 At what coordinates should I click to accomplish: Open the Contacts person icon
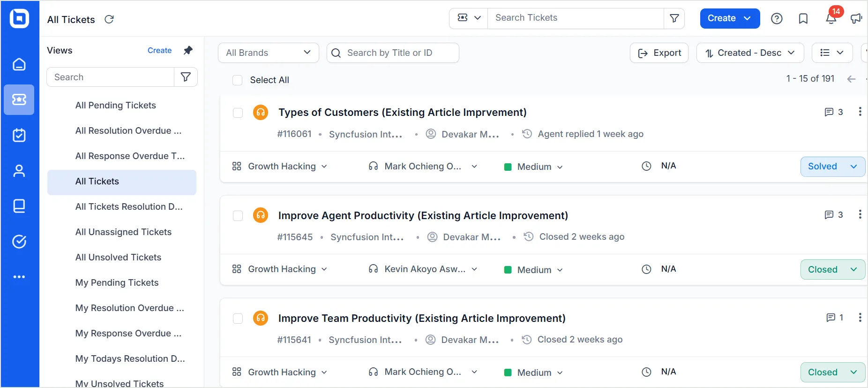(19, 171)
